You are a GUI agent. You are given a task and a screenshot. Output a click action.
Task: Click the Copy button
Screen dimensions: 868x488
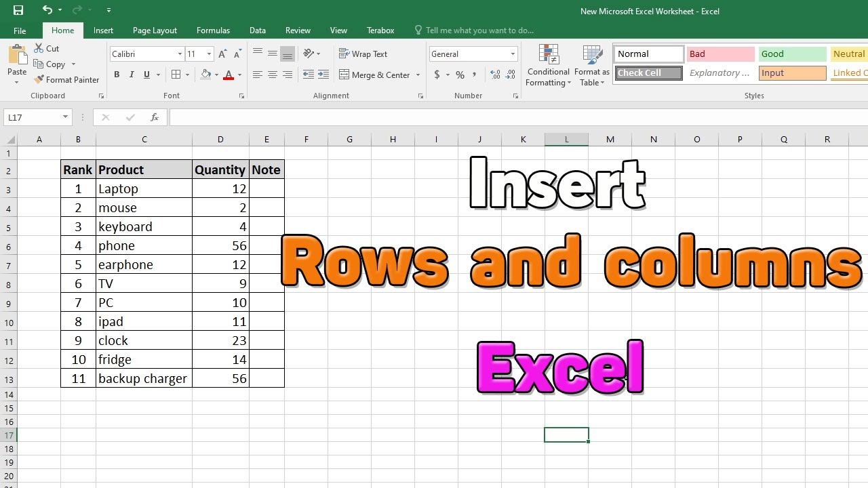pos(50,64)
